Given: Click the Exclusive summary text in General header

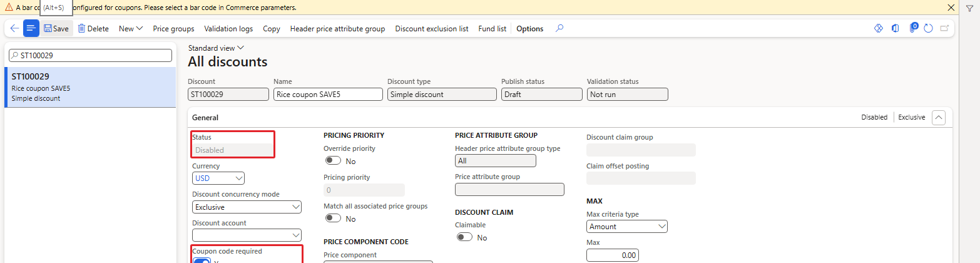Looking at the screenshot, I should pos(912,117).
